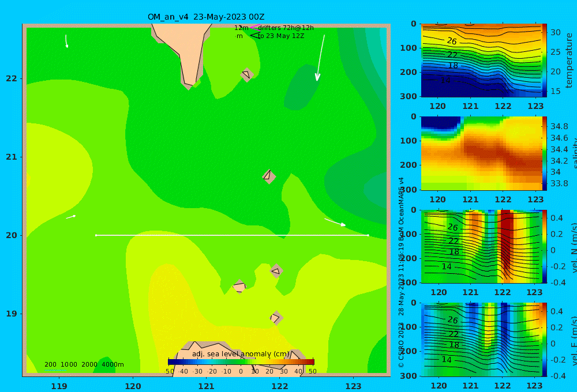
Task: Open the northward velocity section plot
Action: click(482, 246)
